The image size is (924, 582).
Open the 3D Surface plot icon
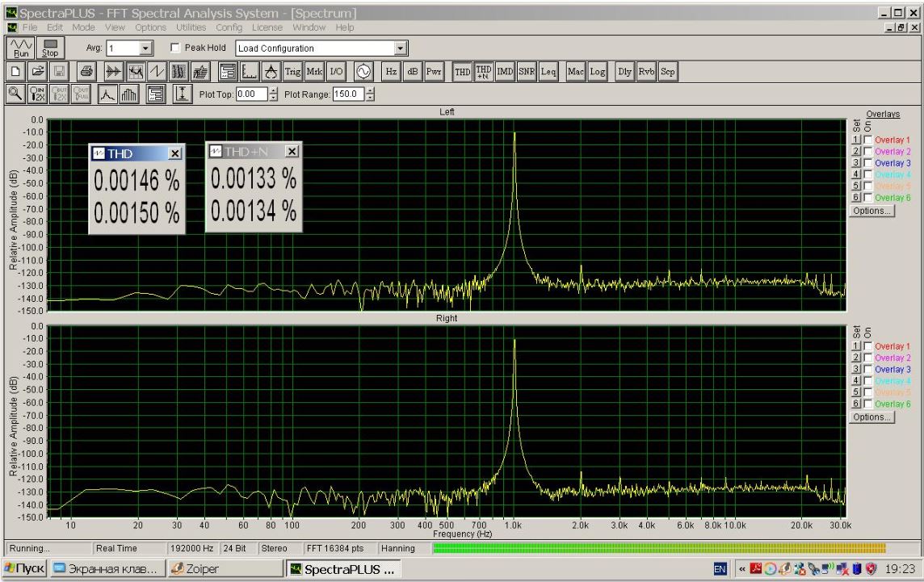point(201,72)
